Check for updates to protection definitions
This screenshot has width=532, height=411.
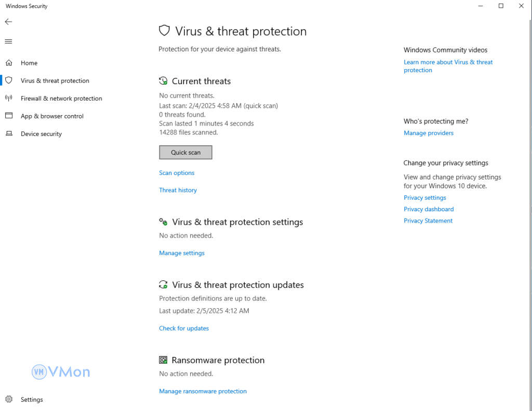tap(184, 328)
